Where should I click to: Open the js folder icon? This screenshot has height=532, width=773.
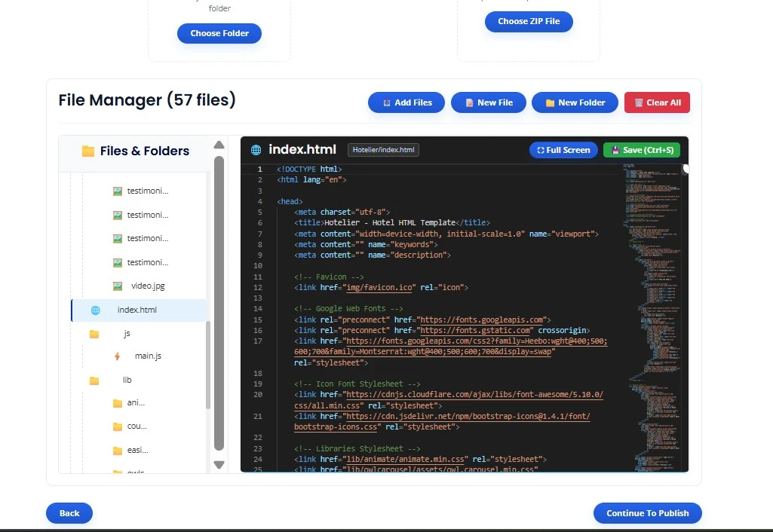point(94,332)
